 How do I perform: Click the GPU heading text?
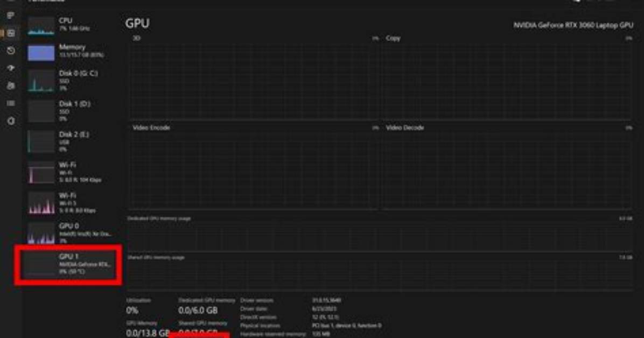137,23
